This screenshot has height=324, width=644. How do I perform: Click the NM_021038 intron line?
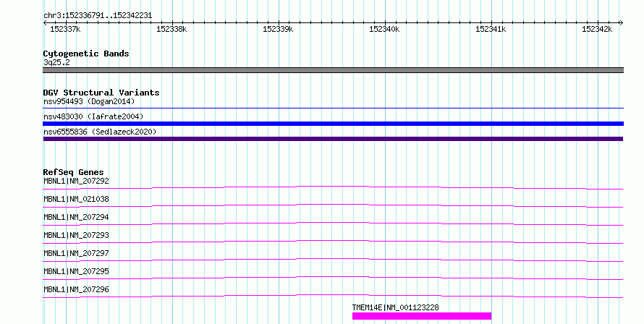(x=333, y=205)
